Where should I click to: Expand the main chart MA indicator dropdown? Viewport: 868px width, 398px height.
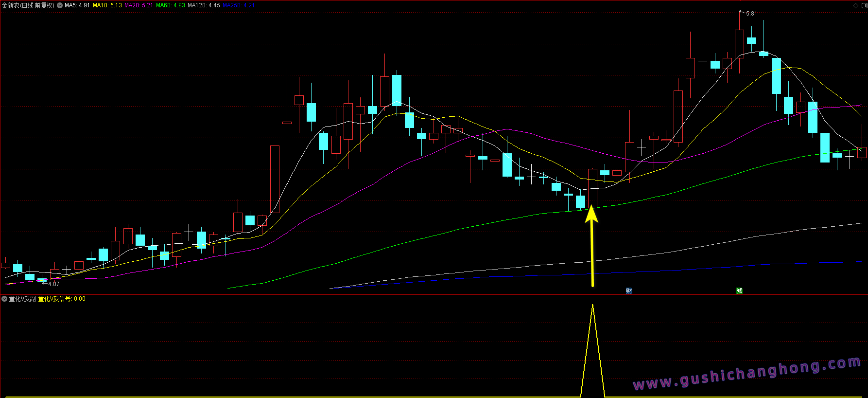pyautogui.click(x=60, y=5)
